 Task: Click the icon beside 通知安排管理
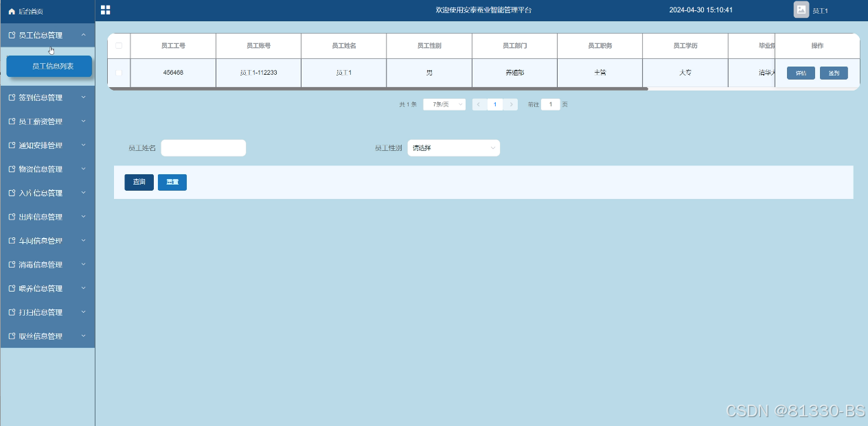coord(12,145)
